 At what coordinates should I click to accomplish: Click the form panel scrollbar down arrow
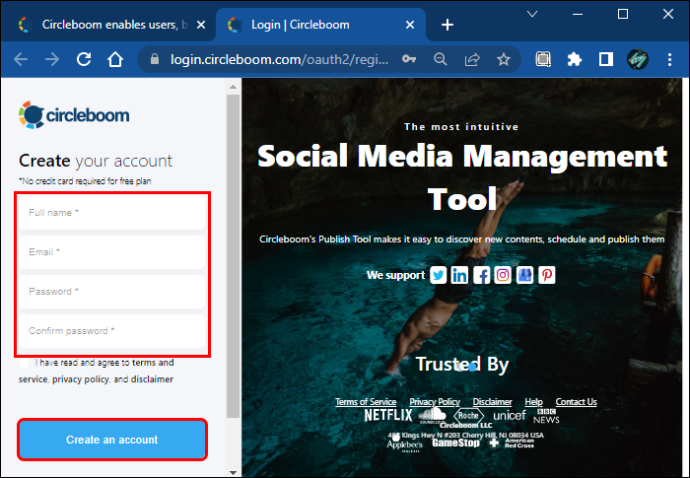pyautogui.click(x=233, y=473)
